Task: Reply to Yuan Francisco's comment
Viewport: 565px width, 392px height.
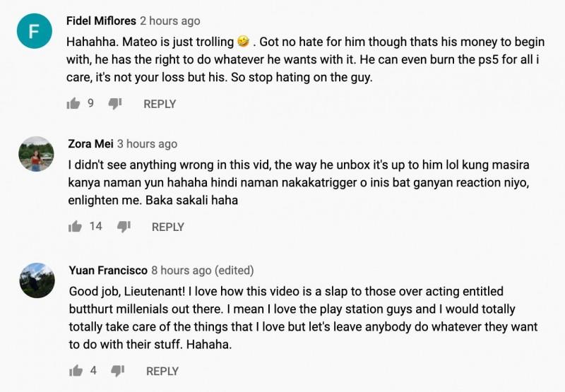Action: pos(162,371)
